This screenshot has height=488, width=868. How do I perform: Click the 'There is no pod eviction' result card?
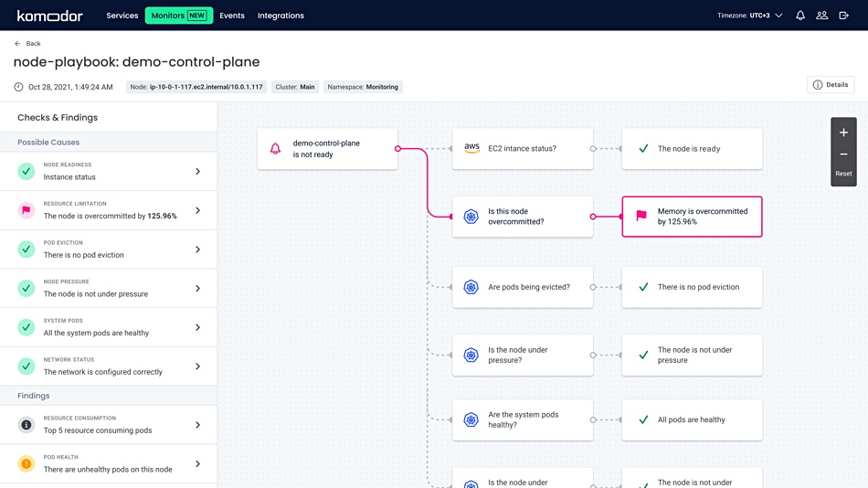coord(692,287)
